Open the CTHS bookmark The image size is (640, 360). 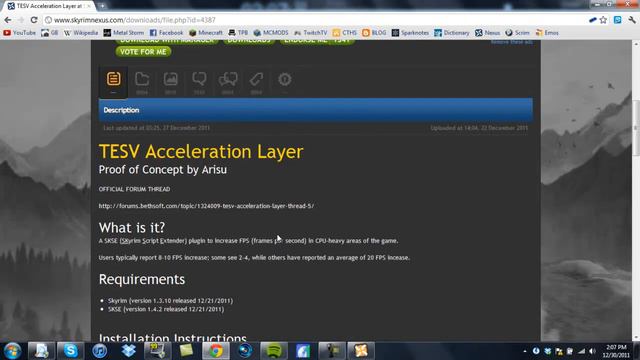click(344, 33)
